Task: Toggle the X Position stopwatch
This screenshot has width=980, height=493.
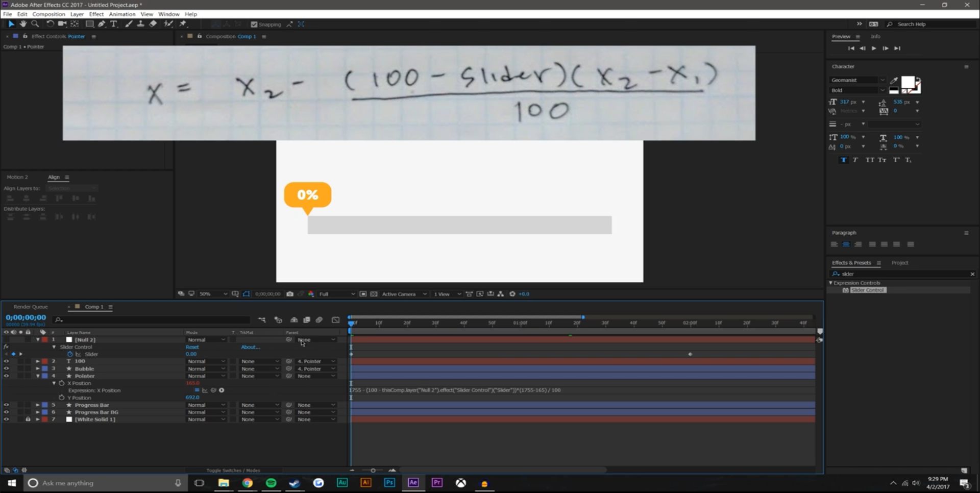Action: point(62,383)
